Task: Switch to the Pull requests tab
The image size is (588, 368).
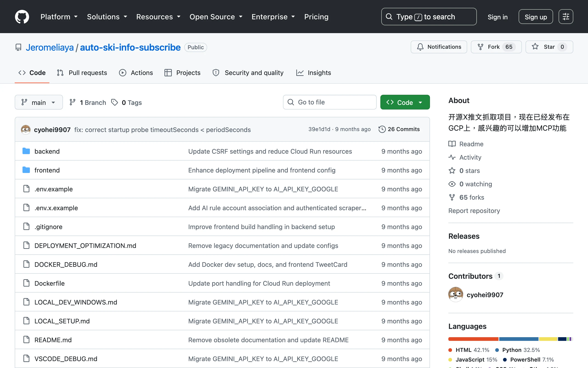Action: (82, 72)
